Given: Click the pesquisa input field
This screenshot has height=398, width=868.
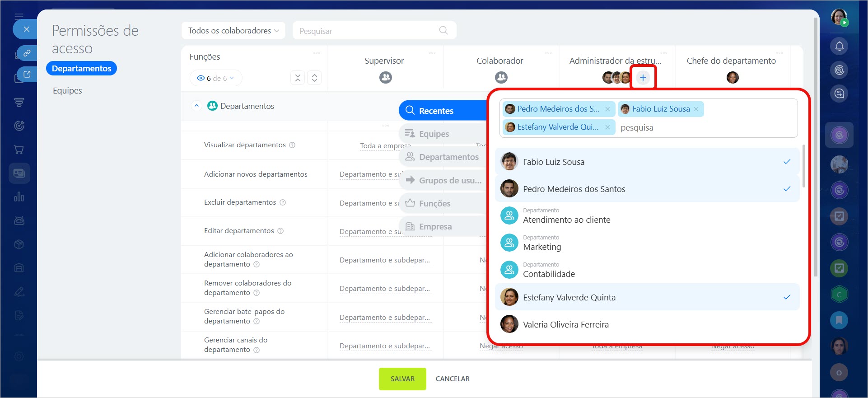Looking at the screenshot, I should tap(705, 128).
